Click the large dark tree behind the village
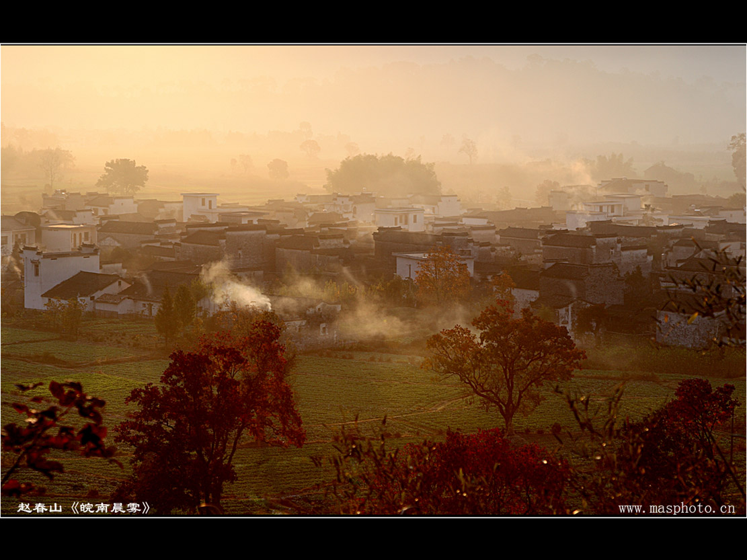Image resolution: width=747 pixels, height=560 pixels. 383,175
